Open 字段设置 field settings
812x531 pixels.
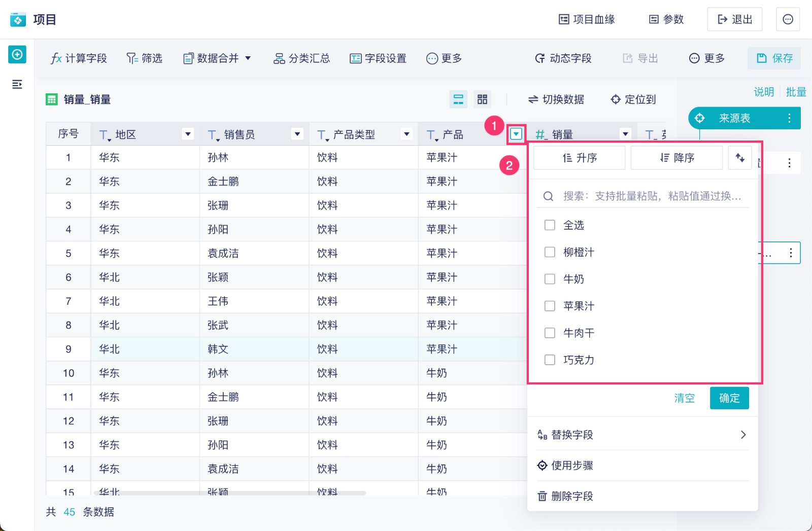pyautogui.click(x=378, y=58)
